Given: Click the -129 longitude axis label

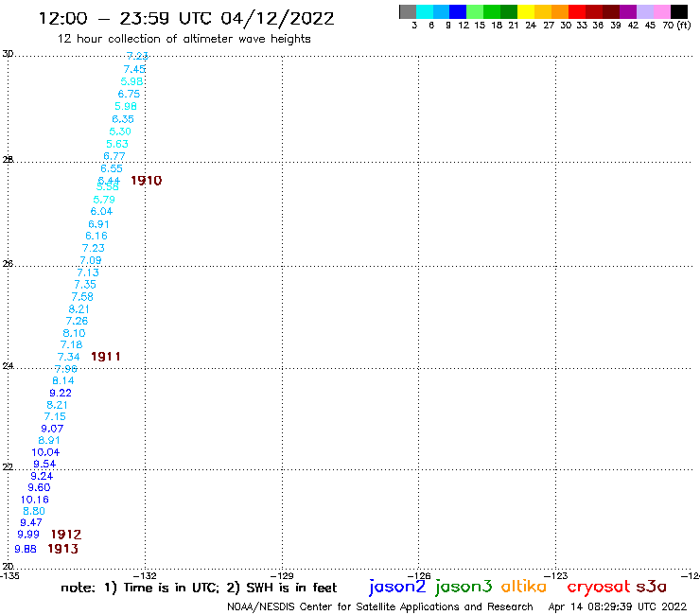Looking at the screenshot, I should 282,576.
